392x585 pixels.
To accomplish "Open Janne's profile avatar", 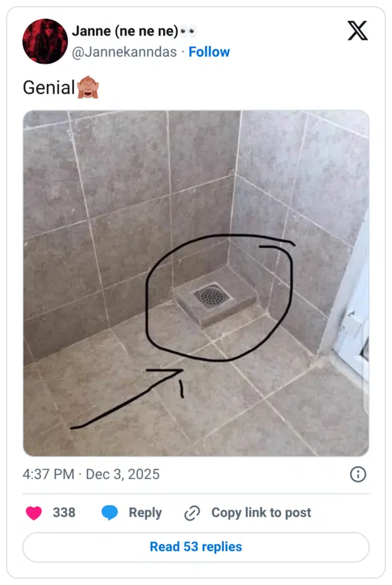I will pos(45,41).
